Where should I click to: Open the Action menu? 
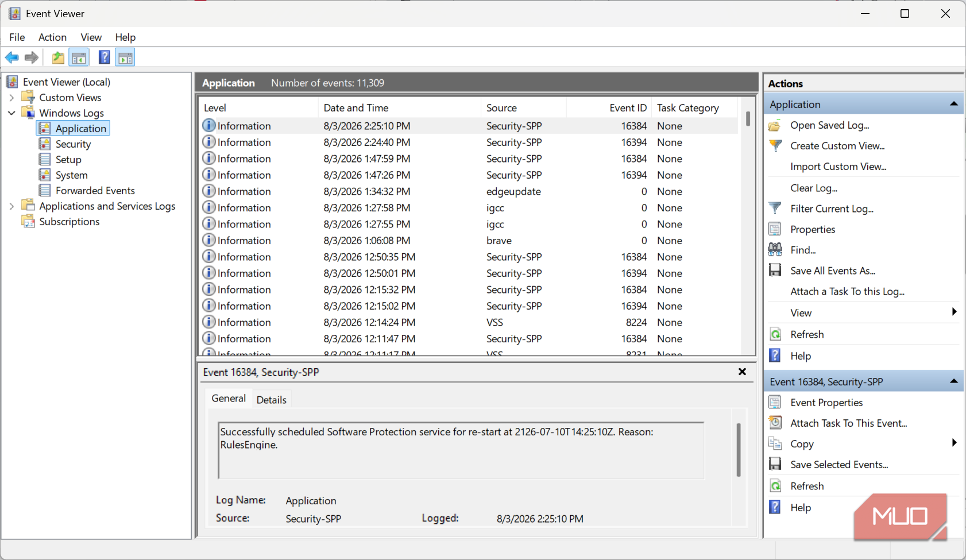click(x=52, y=37)
